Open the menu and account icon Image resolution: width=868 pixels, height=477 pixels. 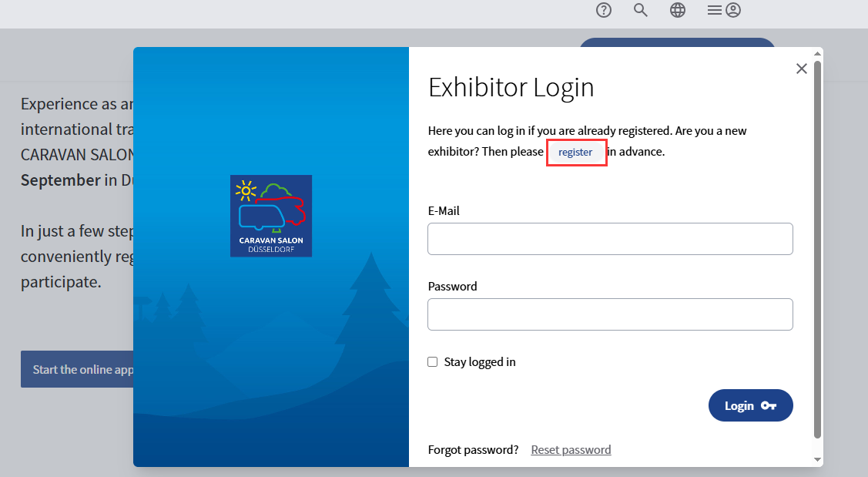724,10
